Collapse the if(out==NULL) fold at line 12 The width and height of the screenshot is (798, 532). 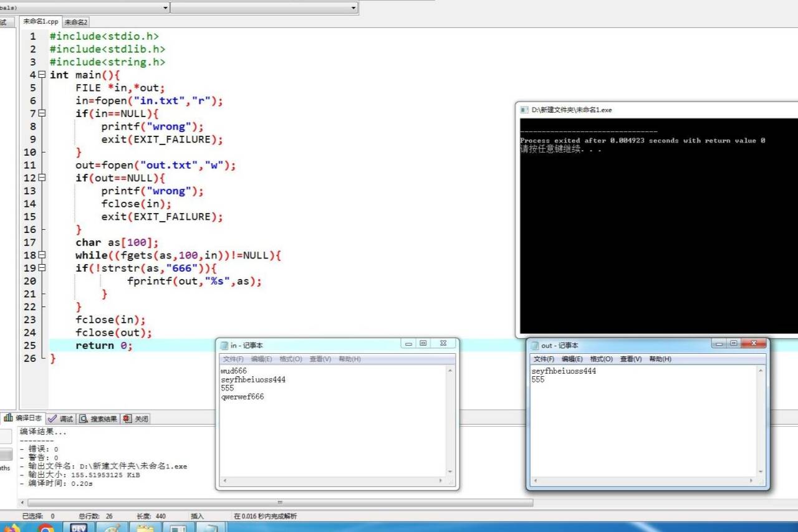pyautogui.click(x=42, y=178)
